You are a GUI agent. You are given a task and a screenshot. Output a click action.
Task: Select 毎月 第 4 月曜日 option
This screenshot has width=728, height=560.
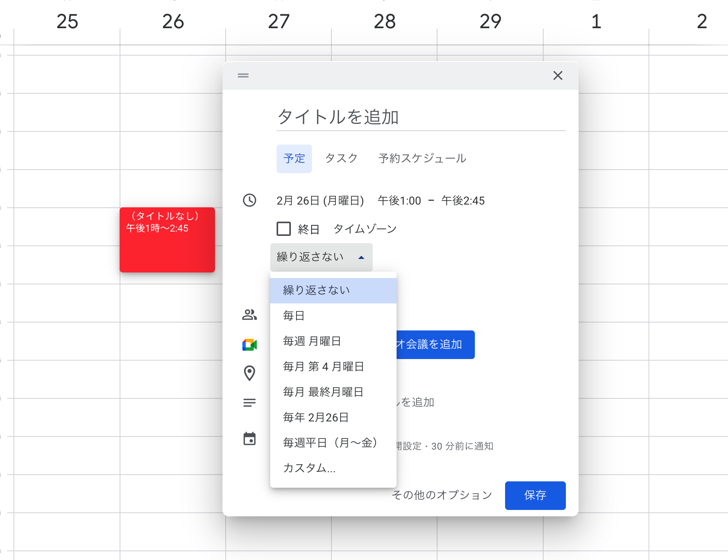click(x=333, y=367)
